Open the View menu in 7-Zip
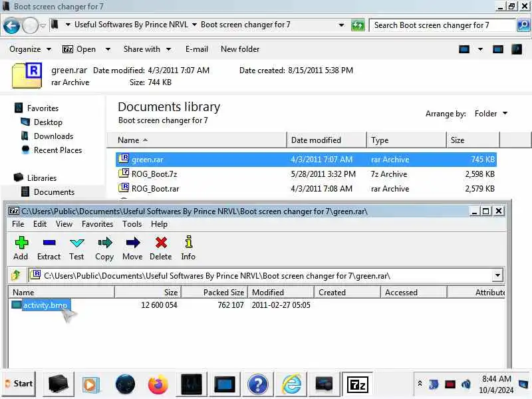This screenshot has width=532, height=399. tap(64, 224)
